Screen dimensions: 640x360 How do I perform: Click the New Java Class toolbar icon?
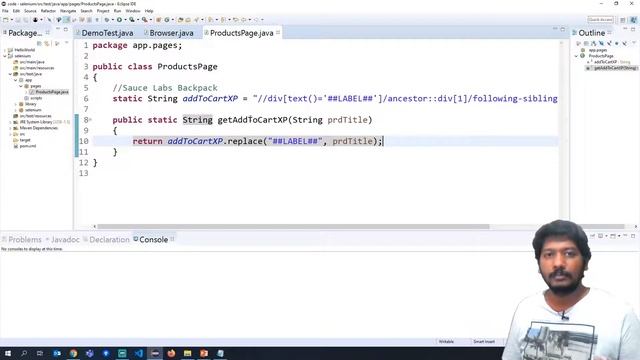(167, 20)
